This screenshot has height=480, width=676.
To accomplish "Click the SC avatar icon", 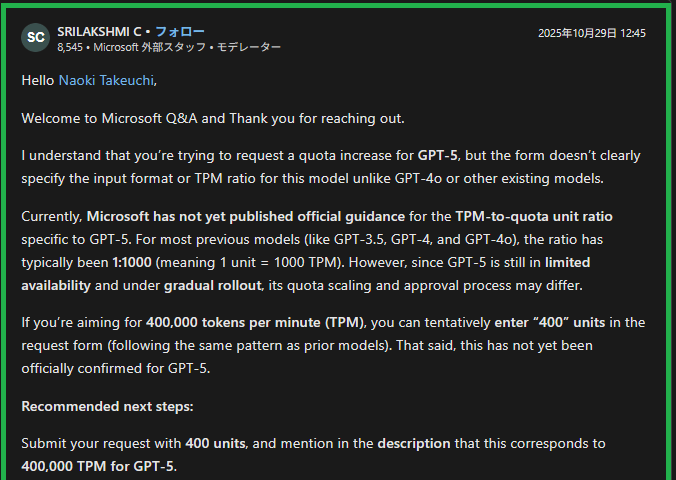I will click(35, 38).
